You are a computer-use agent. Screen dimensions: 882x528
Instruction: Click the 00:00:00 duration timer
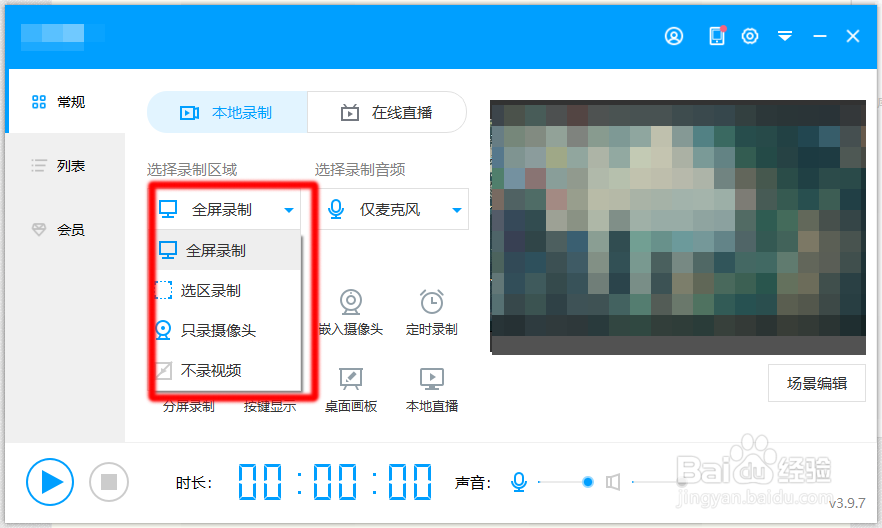[335, 482]
